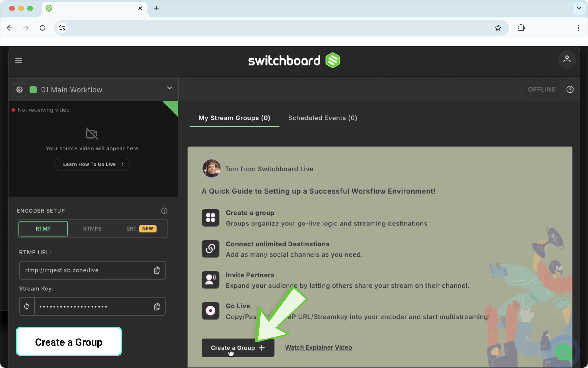Bookmark this page with the star
The image size is (588, 368).
coord(498,28)
